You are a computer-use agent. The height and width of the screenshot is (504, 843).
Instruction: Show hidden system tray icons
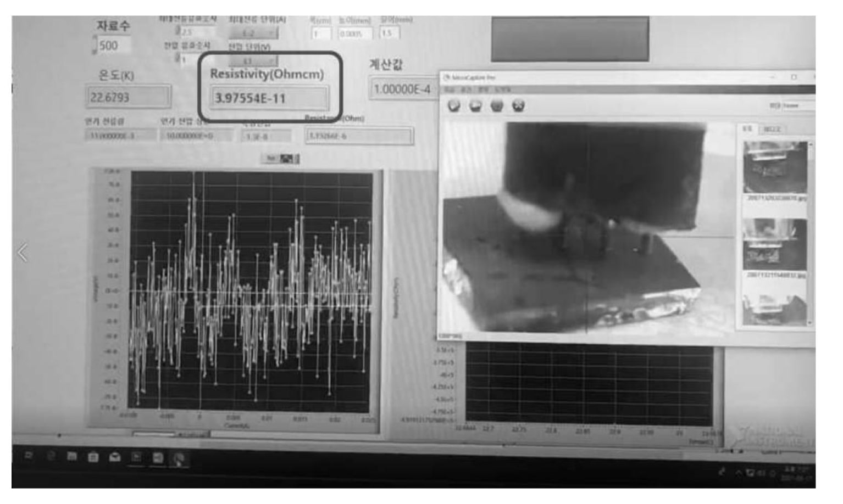point(739,472)
